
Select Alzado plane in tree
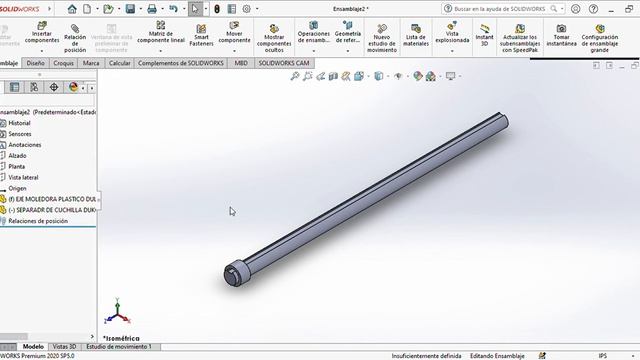(17, 156)
